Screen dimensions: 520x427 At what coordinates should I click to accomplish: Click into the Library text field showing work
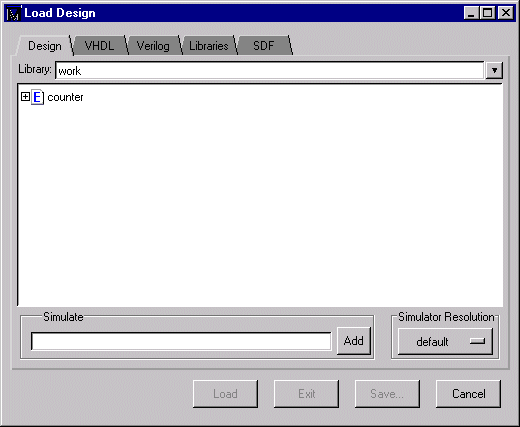(x=269, y=70)
